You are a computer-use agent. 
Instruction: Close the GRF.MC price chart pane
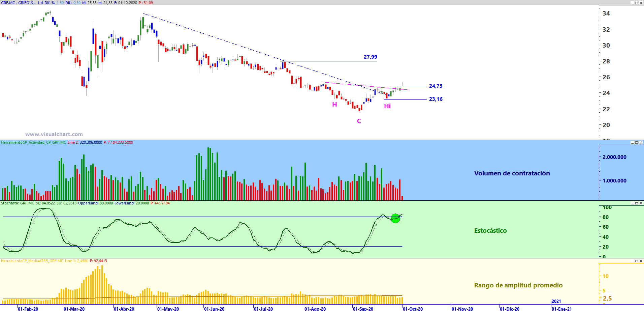pos(641,3)
